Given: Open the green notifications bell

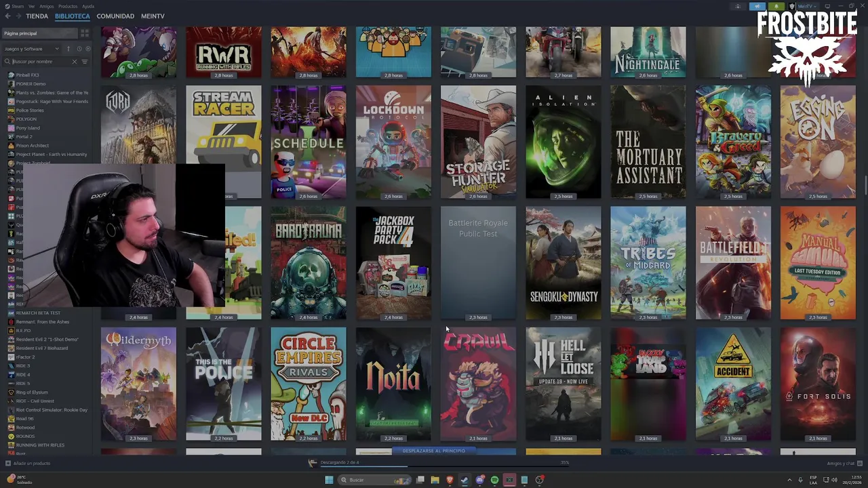Looking at the screenshot, I should click(x=776, y=6).
